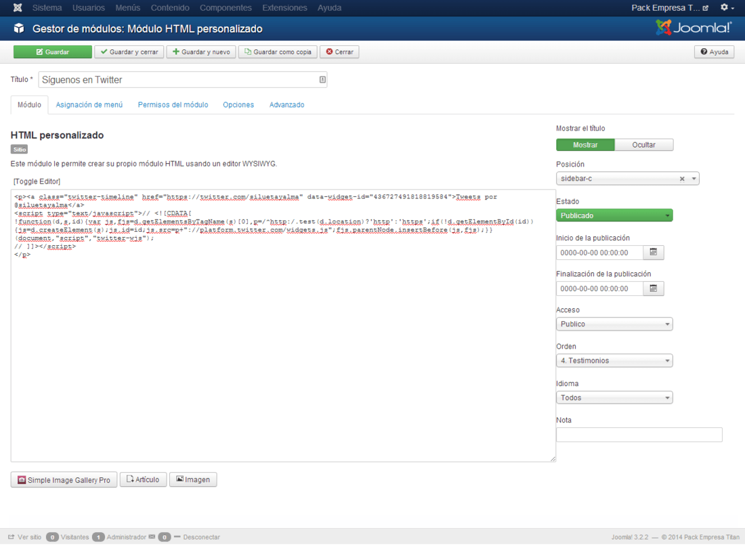The width and height of the screenshot is (745, 560).
Task: Switch to the Permisos del módulo tab
Action: [173, 104]
